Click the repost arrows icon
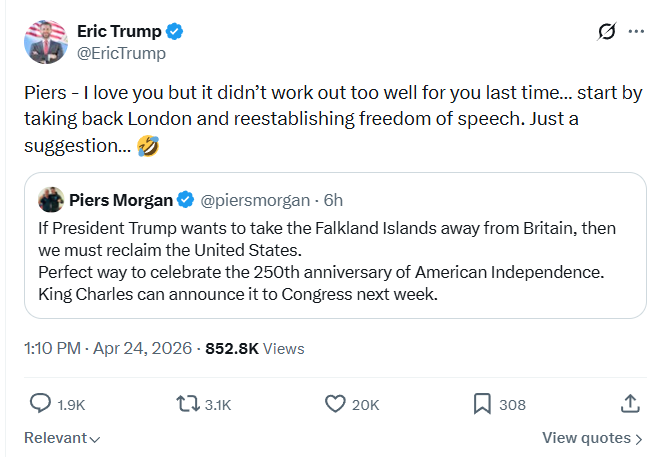This screenshot has width=664, height=457. coord(188,404)
